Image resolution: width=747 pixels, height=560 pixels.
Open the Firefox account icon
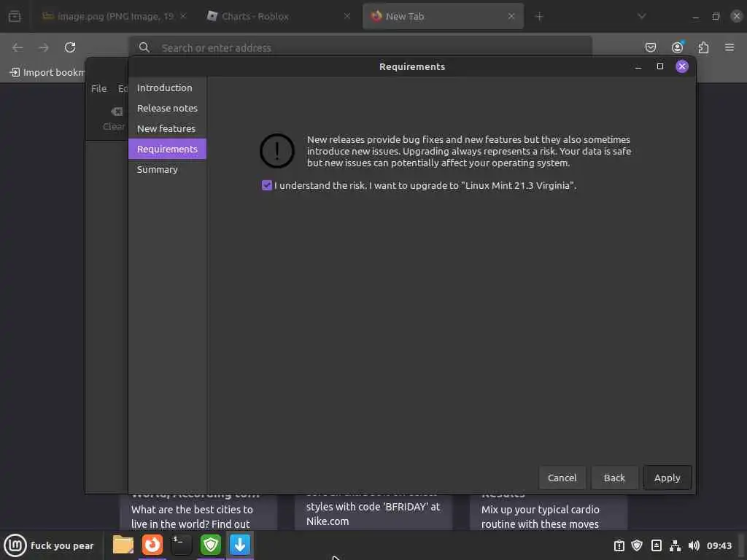click(x=677, y=47)
